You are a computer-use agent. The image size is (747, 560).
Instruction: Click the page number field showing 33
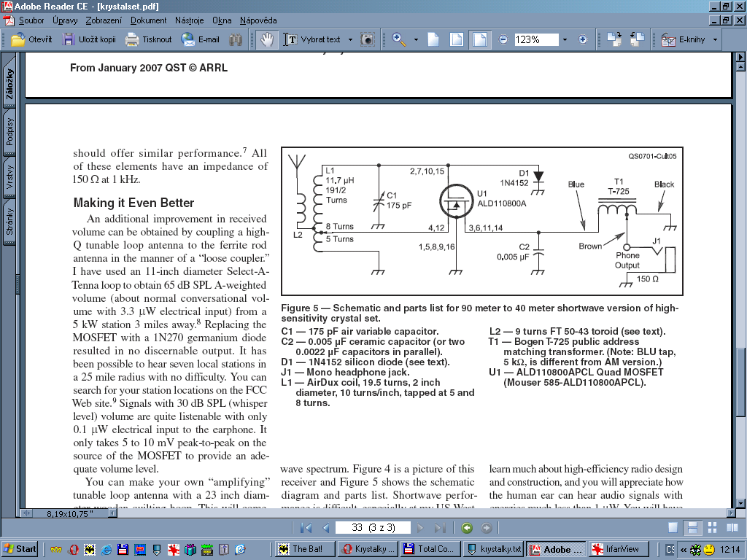tap(373, 528)
